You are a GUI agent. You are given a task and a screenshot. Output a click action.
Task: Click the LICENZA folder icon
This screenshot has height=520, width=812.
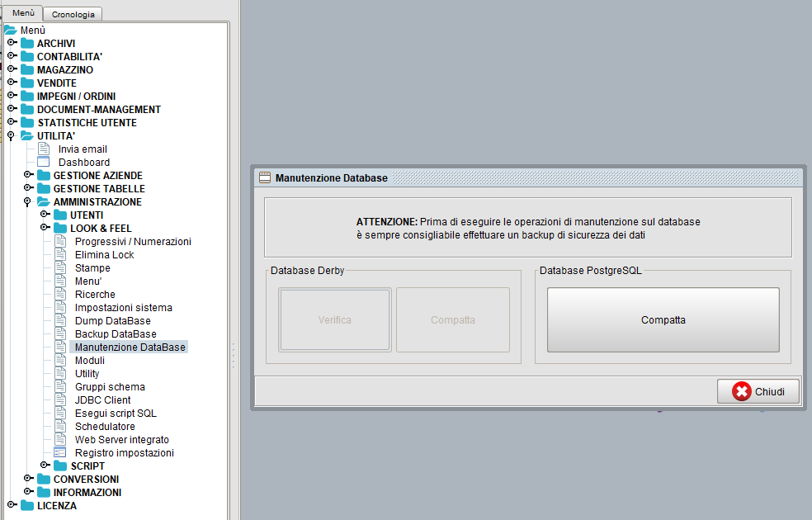point(27,505)
